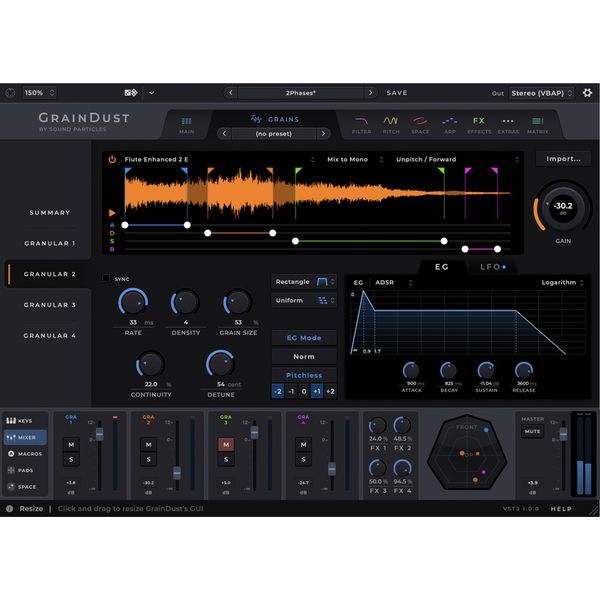Click the first purple release flag marker
600x600 pixels.
point(468,170)
